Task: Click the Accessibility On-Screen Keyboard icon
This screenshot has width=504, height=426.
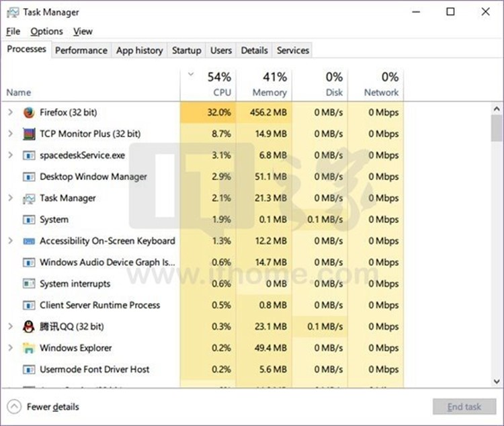Action: 29,241
